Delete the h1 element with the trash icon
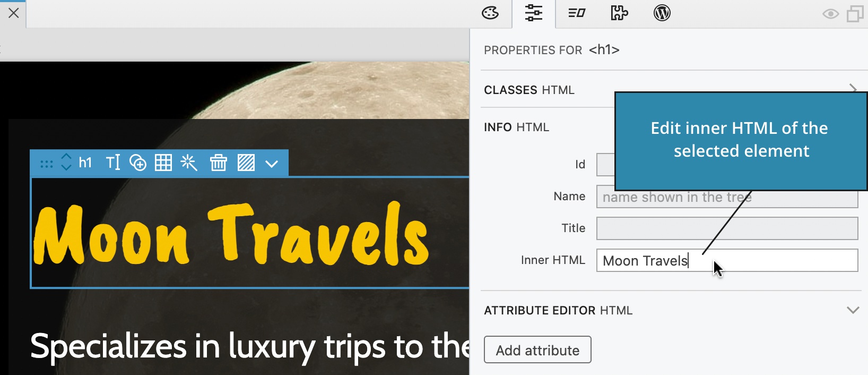 218,163
